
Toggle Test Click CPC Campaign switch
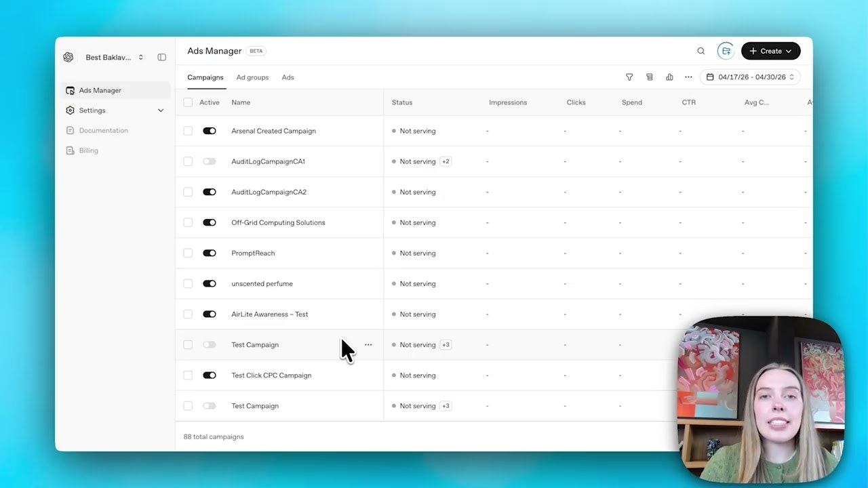210,375
